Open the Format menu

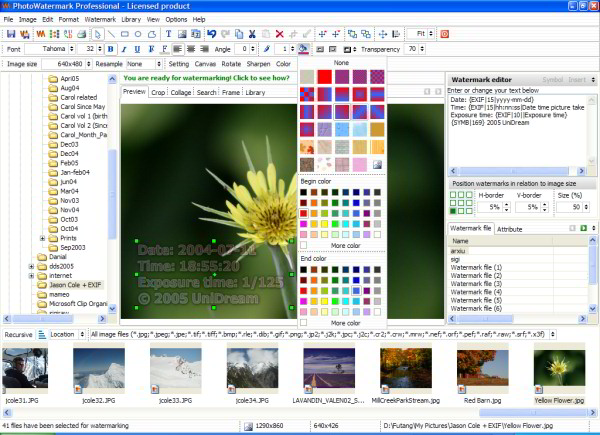pos(68,19)
